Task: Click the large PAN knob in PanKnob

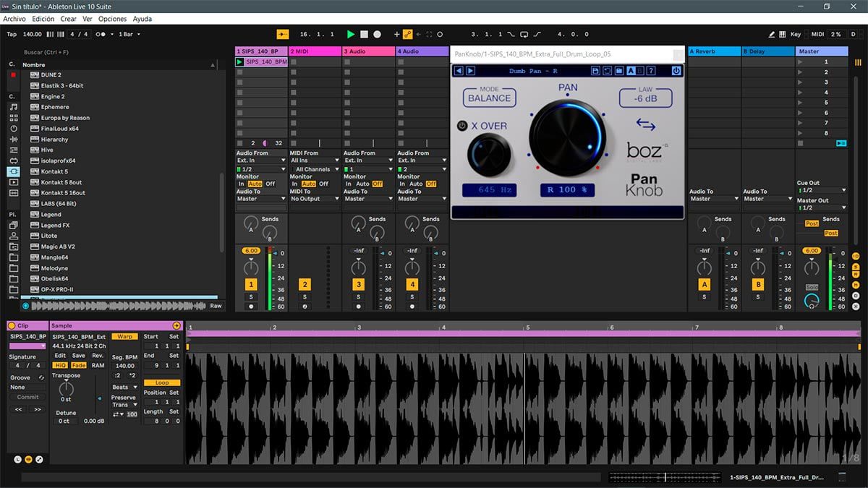Action: (x=567, y=137)
